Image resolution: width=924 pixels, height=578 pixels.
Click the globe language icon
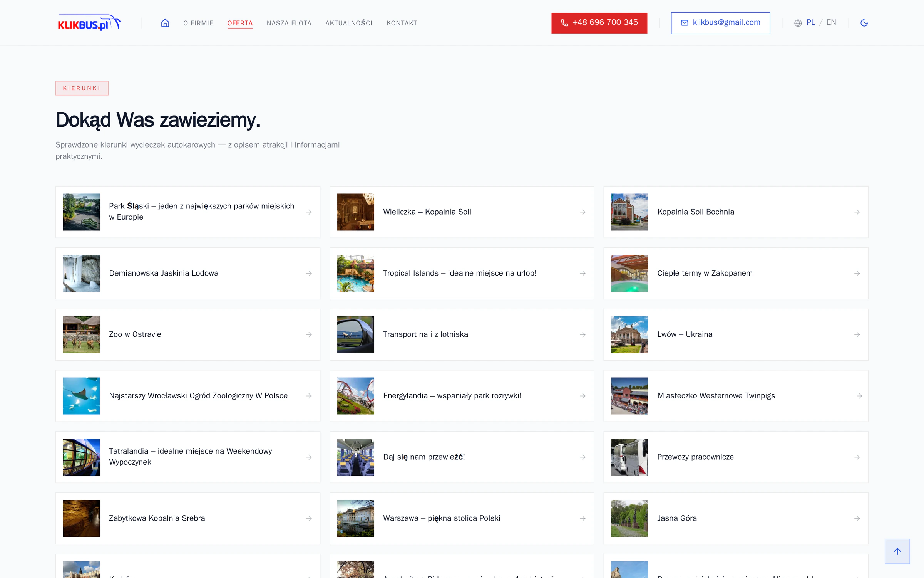[x=798, y=23]
